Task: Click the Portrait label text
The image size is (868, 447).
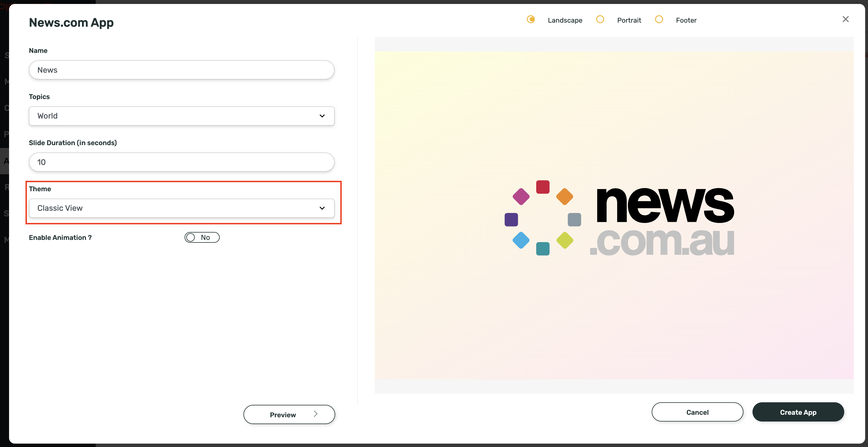Action: point(629,20)
